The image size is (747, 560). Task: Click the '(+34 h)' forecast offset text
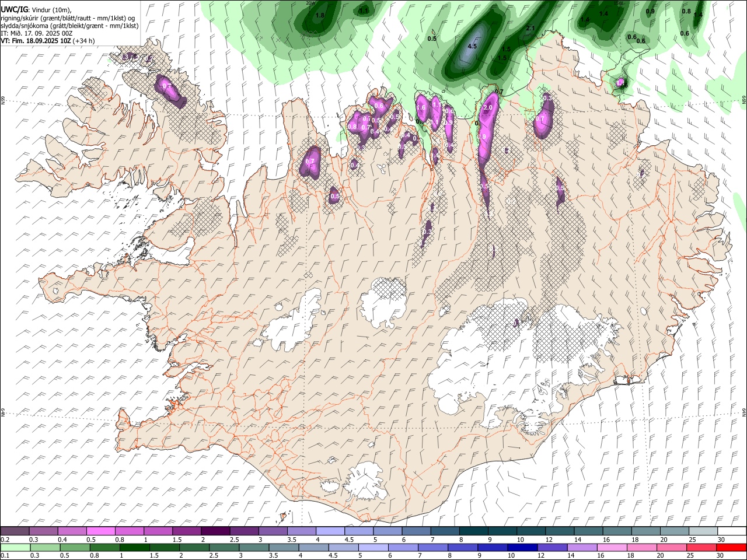click(84, 41)
